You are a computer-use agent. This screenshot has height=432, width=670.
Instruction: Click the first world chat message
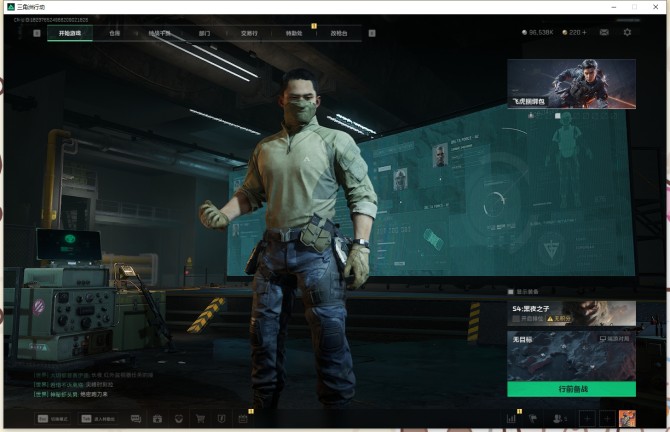[x=93, y=375]
